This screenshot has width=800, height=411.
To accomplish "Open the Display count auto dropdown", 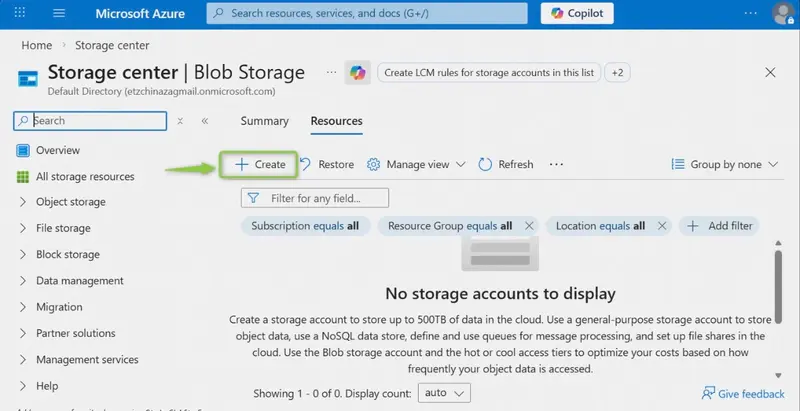I will 444,393.
